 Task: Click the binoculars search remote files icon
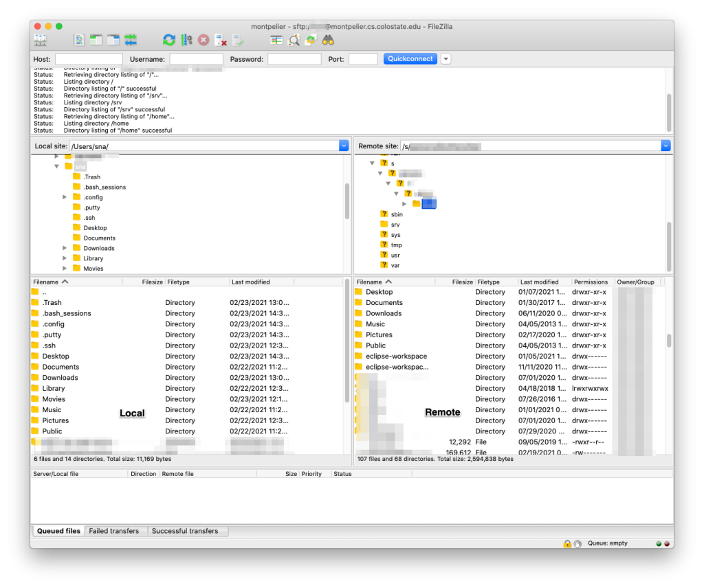pos(328,40)
